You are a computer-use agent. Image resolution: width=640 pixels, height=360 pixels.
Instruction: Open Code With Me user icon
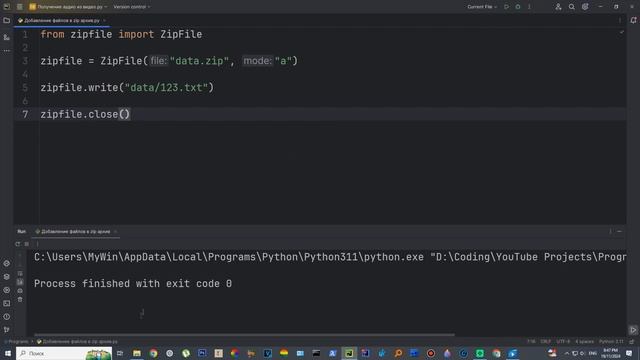(558, 7)
